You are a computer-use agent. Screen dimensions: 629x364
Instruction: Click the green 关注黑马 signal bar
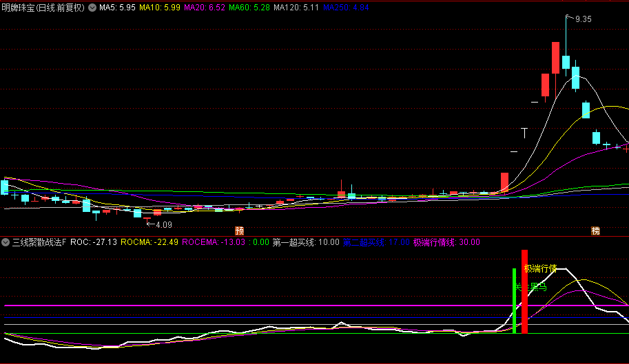(514, 301)
